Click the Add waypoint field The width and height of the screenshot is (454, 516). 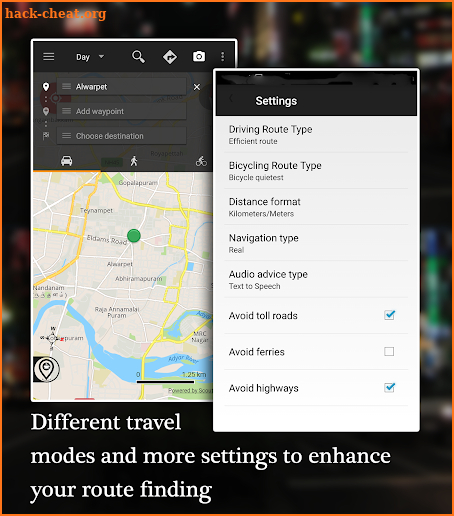click(x=121, y=111)
